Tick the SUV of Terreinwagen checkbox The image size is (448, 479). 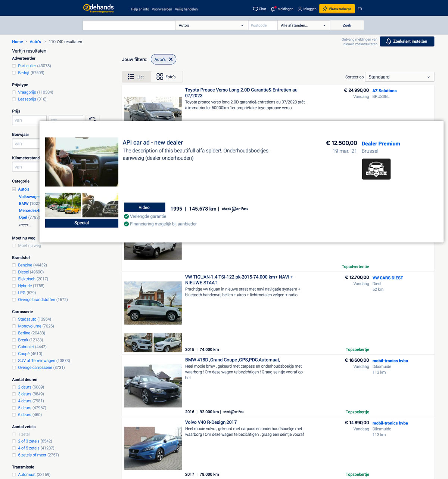14,361
